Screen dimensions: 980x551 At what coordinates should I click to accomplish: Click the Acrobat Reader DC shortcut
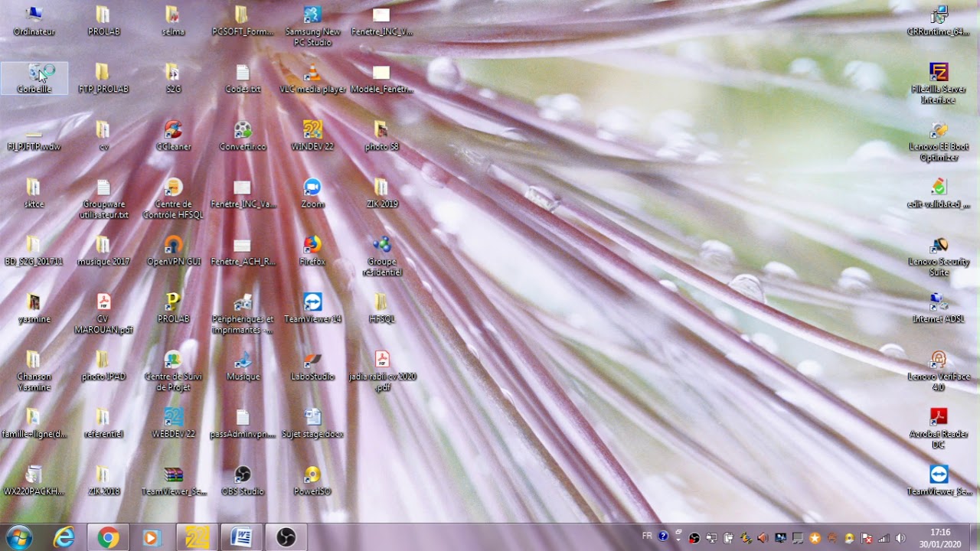[939, 428]
